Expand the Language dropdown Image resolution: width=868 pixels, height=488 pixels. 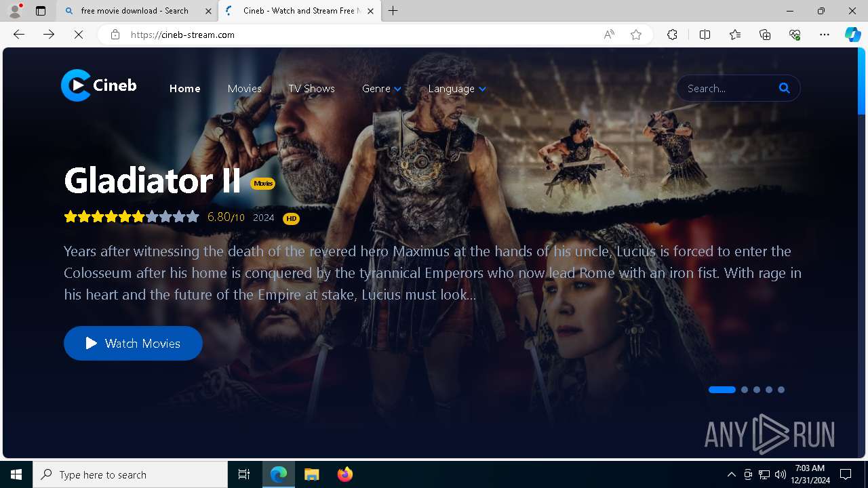[x=456, y=89]
